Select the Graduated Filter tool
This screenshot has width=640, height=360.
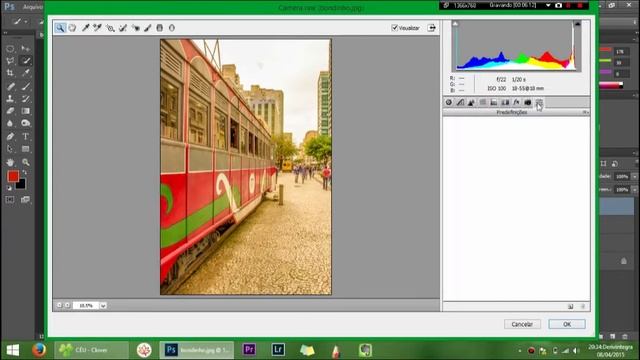(x=160, y=28)
